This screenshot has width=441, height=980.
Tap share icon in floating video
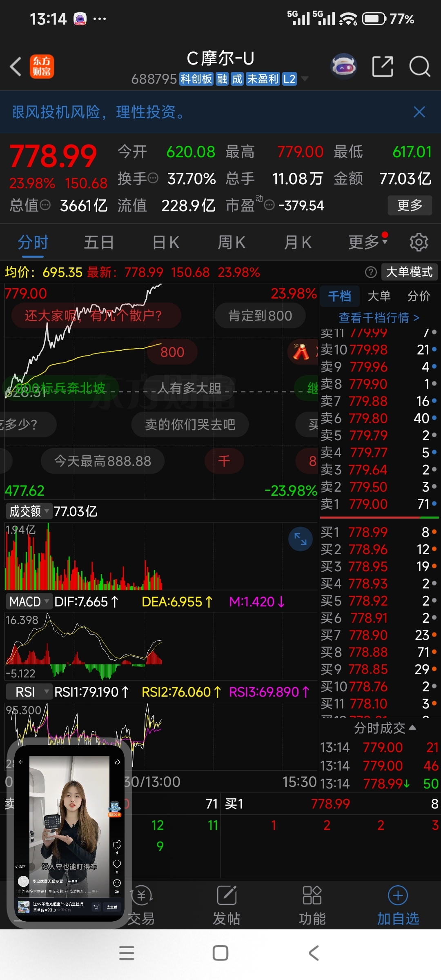[x=117, y=762]
